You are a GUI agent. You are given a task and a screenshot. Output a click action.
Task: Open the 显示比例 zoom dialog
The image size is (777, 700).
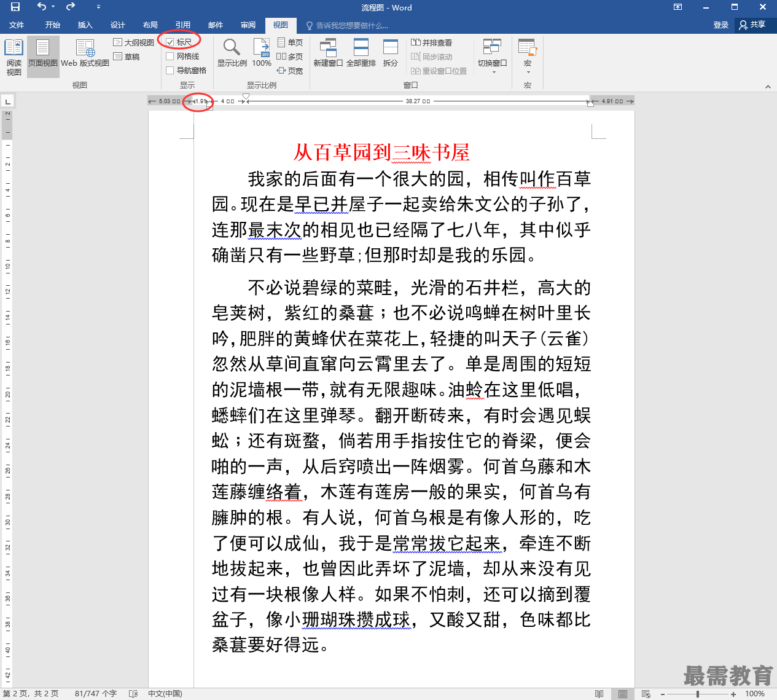232,53
